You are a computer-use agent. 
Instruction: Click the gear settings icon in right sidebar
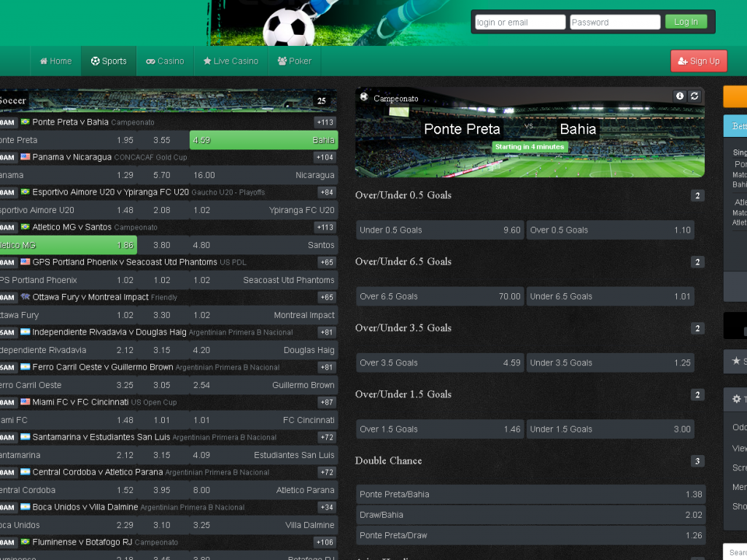click(x=737, y=399)
